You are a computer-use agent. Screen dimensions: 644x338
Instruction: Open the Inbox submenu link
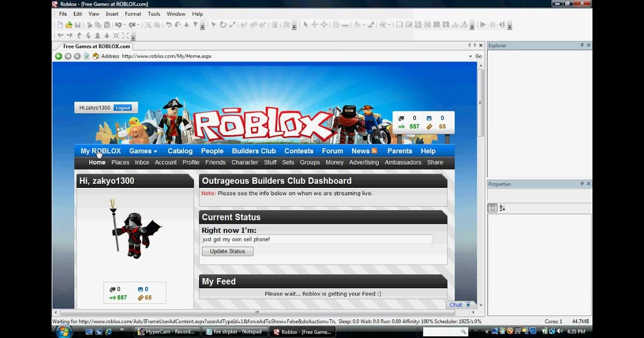142,162
